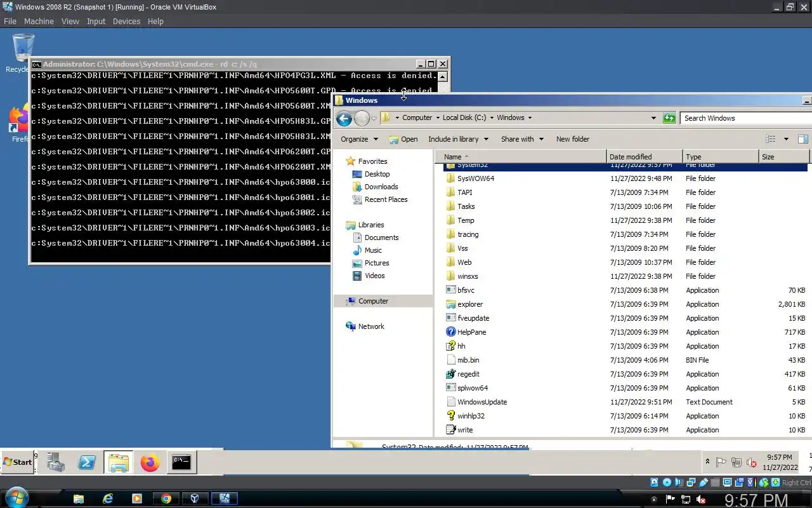Toggle the Explorer preview pane

click(x=802, y=139)
